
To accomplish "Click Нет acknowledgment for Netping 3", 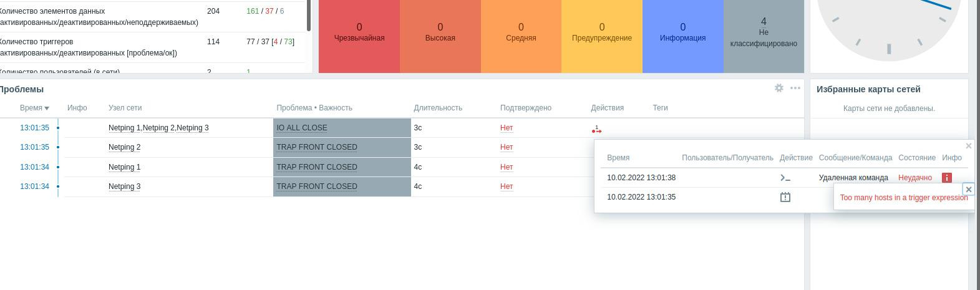I will 507,186.
